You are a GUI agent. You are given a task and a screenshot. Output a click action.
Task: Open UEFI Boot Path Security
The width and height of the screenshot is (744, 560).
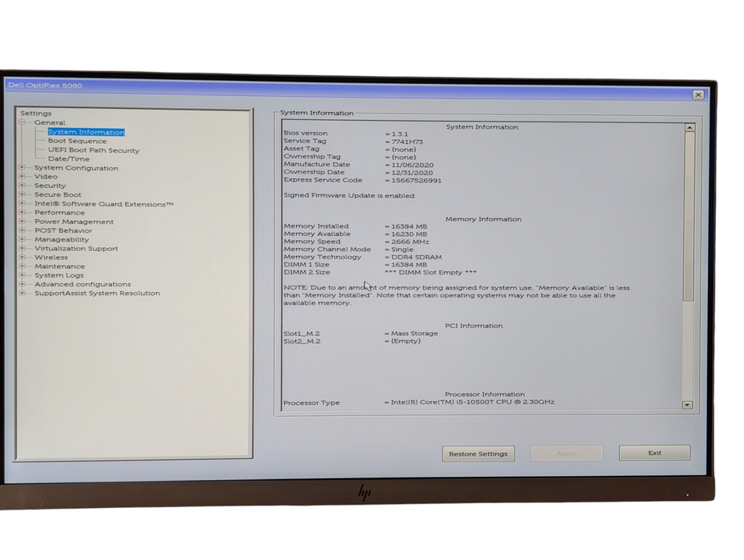pos(94,150)
